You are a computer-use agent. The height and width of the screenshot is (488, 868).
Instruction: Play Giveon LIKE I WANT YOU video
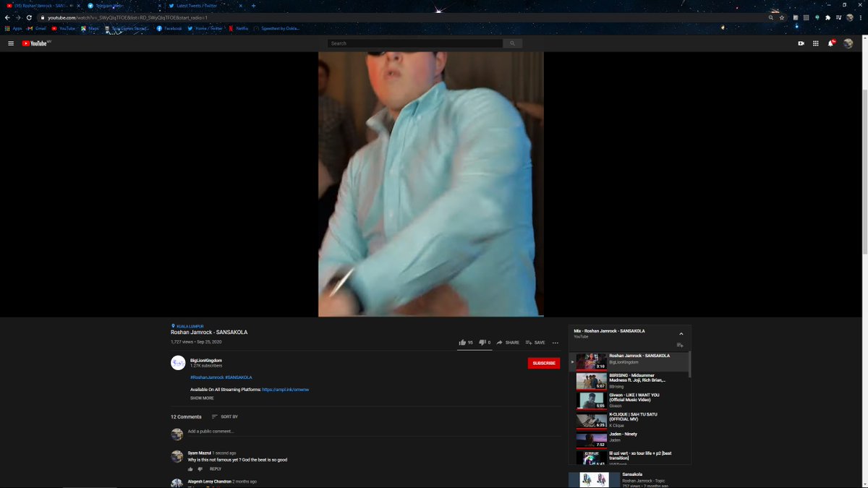pyautogui.click(x=628, y=401)
